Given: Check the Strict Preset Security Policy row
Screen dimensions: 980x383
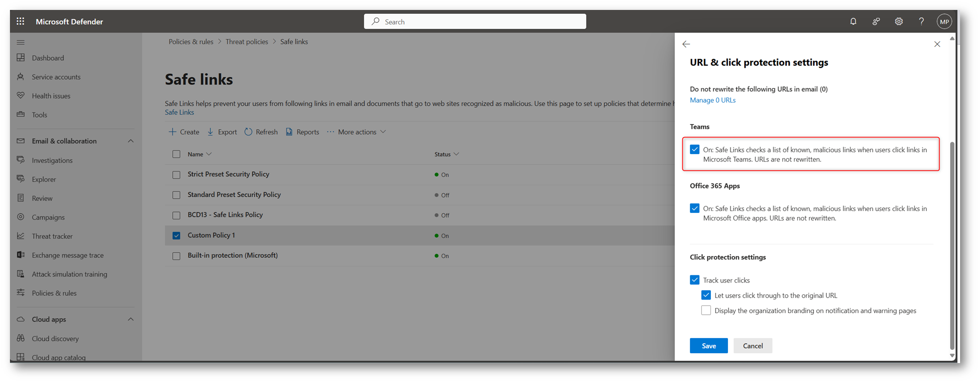Looking at the screenshot, I should (x=176, y=174).
